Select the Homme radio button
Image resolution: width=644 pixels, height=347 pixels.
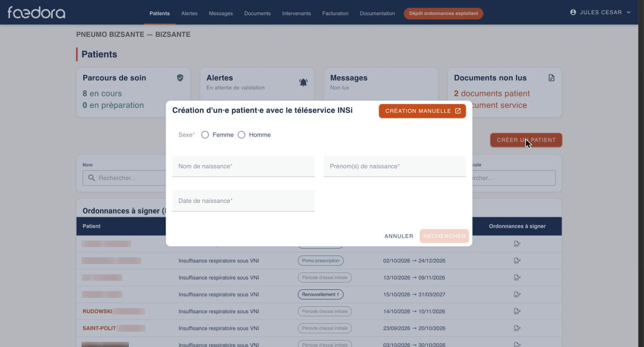click(242, 135)
